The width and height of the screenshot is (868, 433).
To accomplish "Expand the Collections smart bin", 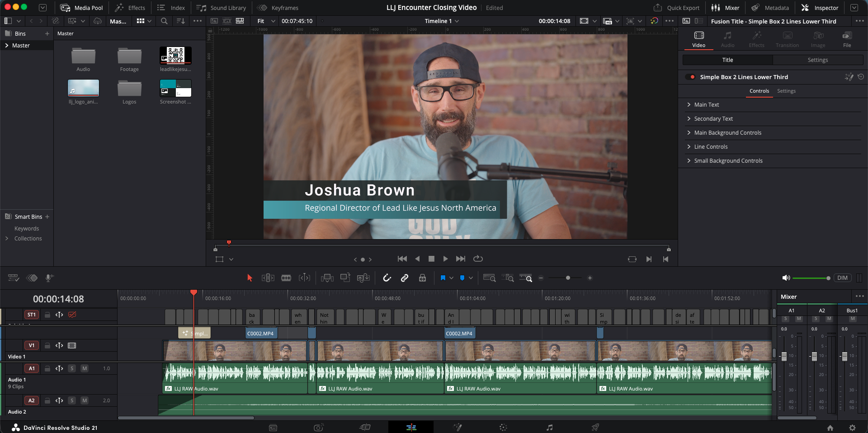I will pos(7,239).
